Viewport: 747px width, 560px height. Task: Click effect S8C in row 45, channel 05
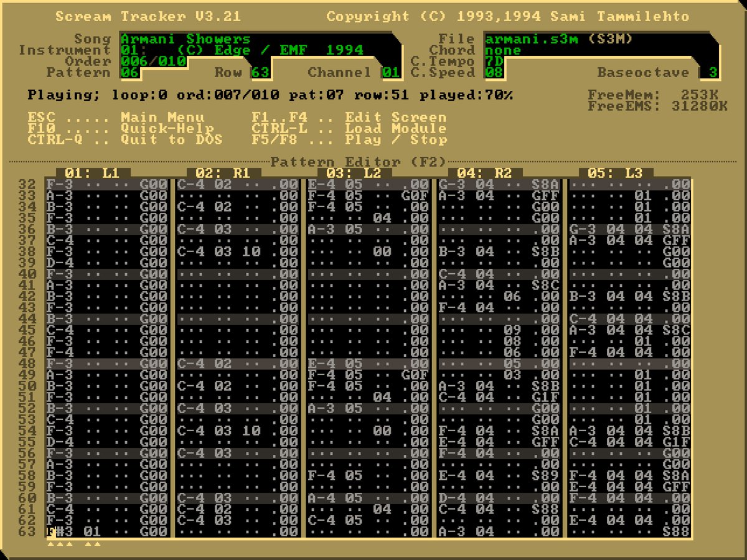[x=676, y=330]
